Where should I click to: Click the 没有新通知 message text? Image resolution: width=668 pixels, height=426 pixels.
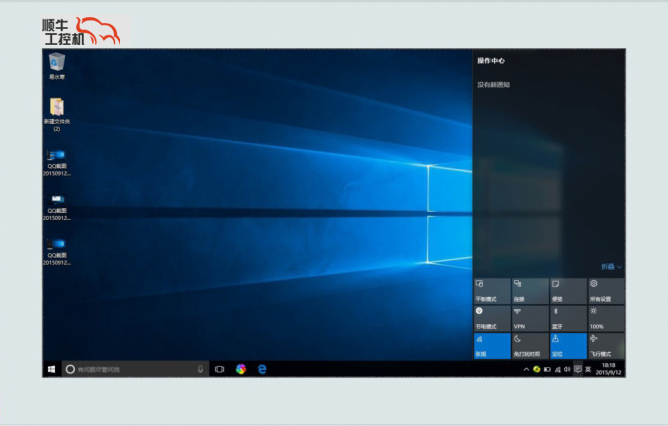493,85
